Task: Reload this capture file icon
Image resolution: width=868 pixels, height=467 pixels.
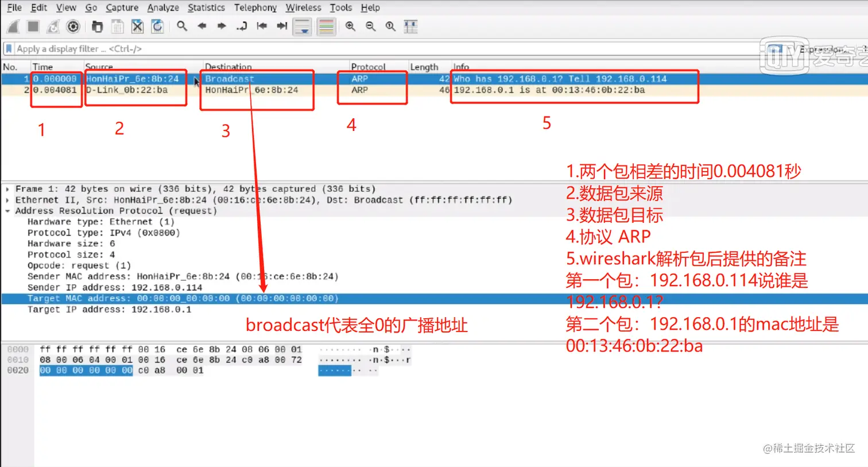Action: click(x=157, y=26)
